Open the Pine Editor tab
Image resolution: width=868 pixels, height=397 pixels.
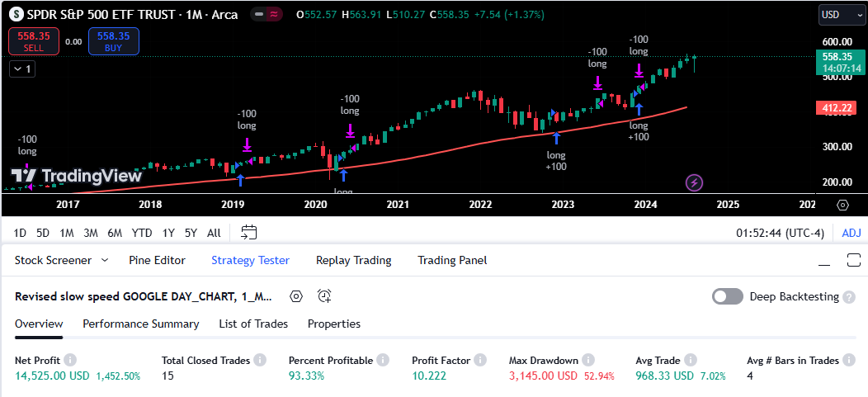click(x=157, y=260)
